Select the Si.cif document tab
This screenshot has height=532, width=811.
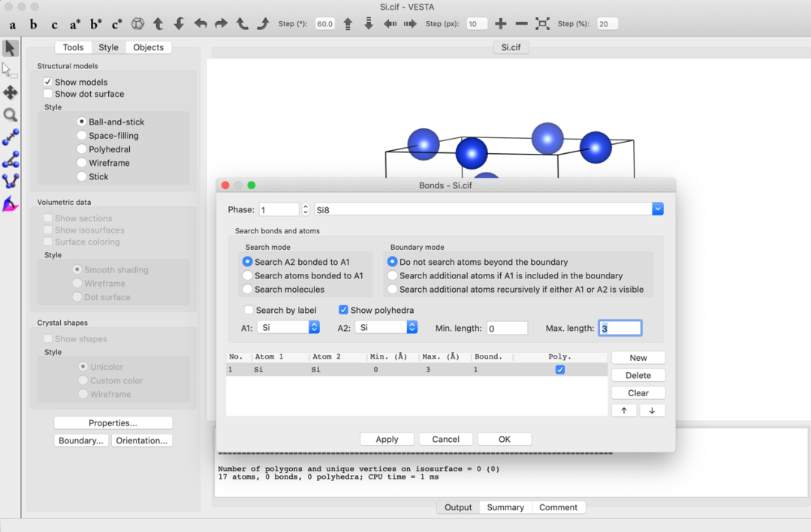pyautogui.click(x=511, y=47)
